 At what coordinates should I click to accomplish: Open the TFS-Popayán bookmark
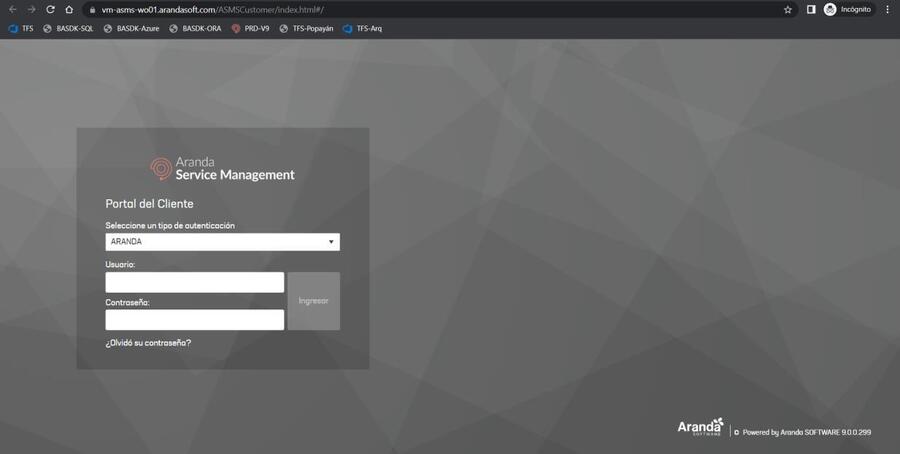(307, 28)
